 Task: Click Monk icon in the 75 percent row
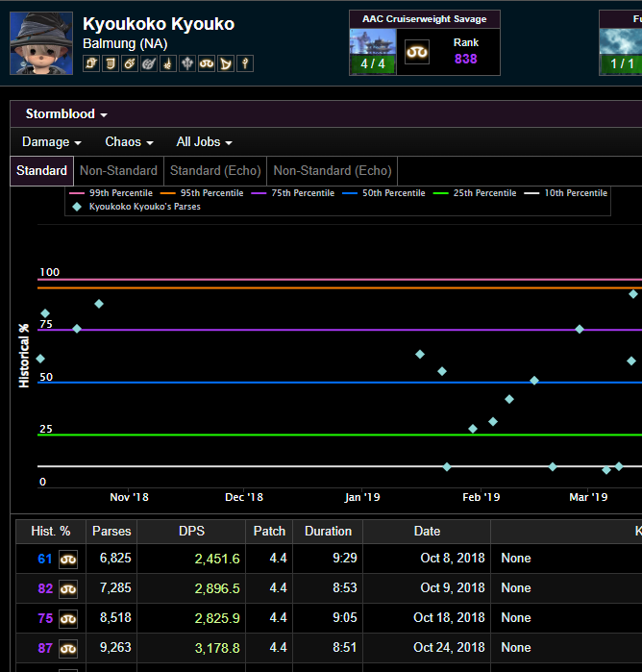(68, 618)
